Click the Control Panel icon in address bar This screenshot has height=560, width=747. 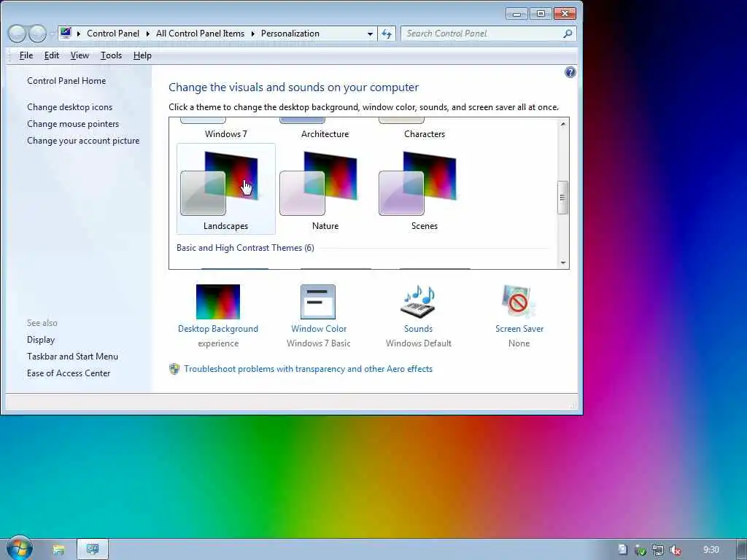click(66, 34)
